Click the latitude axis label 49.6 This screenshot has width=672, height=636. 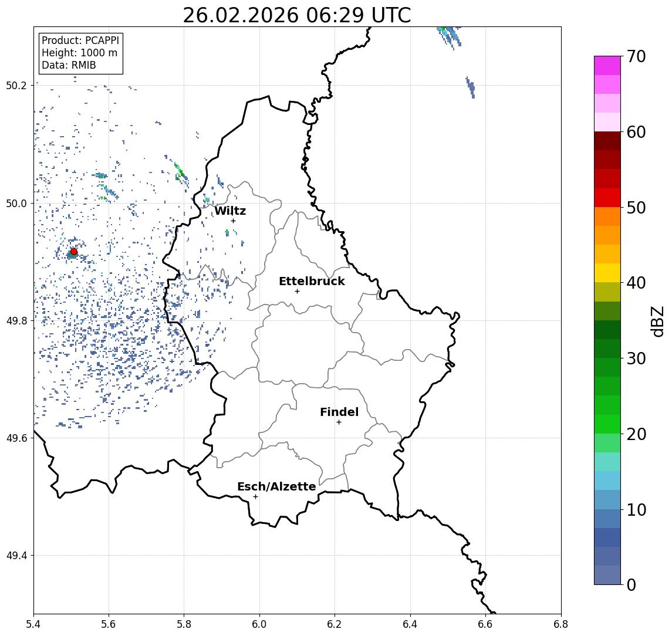point(16,438)
